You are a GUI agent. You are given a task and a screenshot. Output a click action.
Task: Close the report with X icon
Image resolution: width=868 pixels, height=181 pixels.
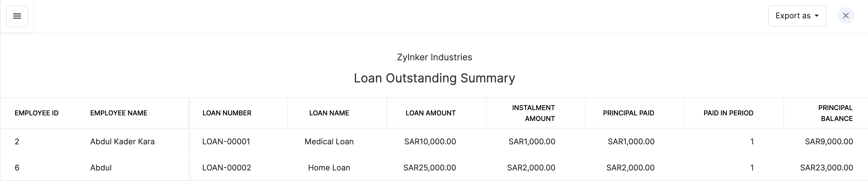(845, 16)
